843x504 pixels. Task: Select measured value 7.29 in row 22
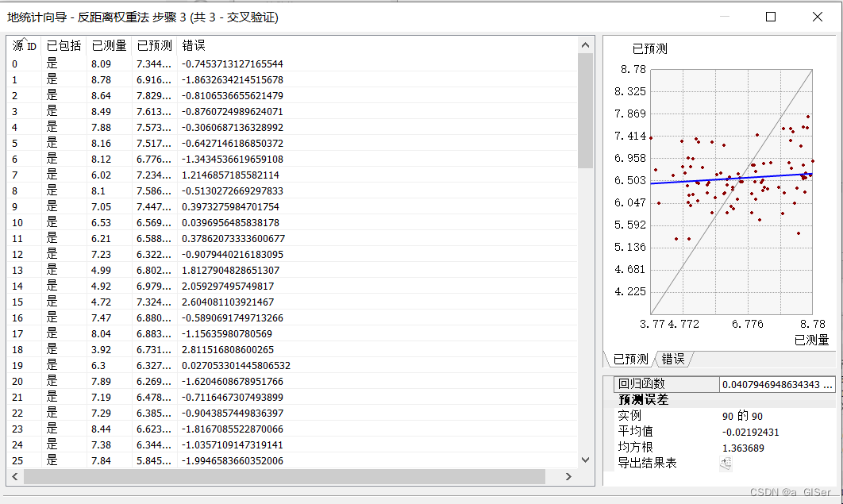(101, 414)
